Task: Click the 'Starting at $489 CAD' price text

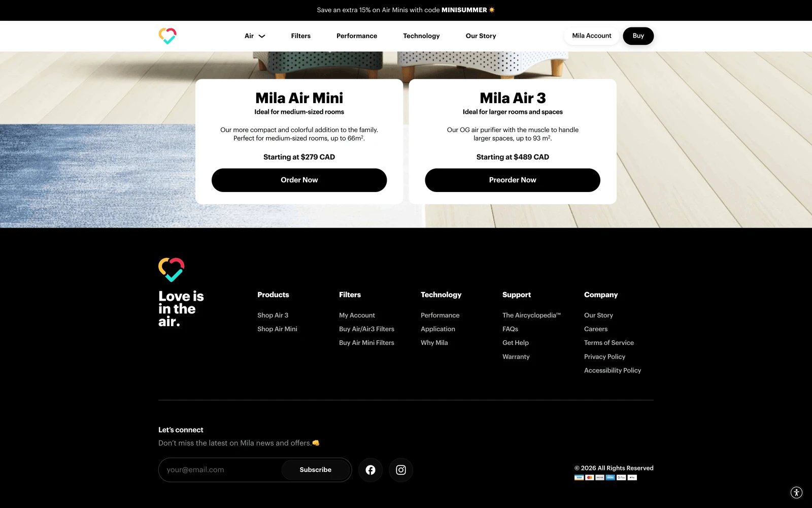Action: tap(513, 157)
